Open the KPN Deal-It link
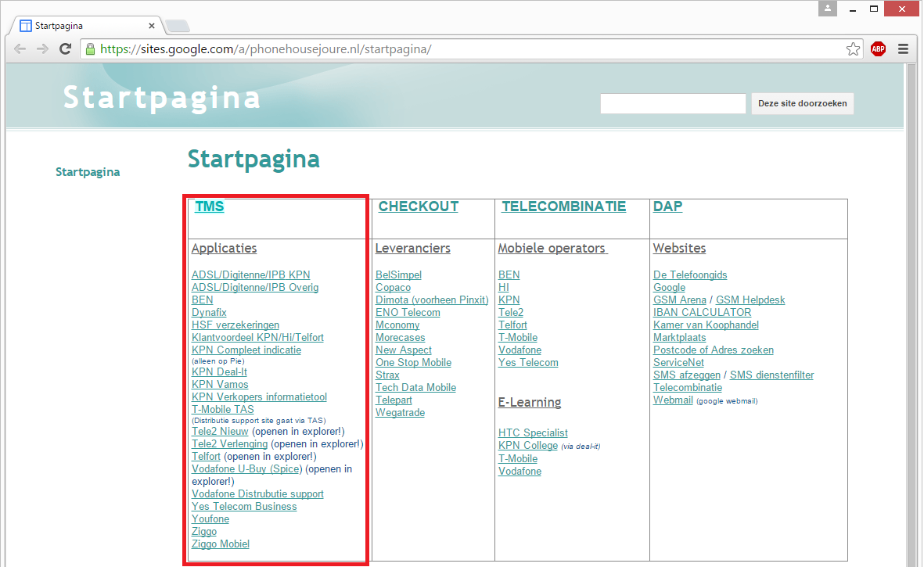924x567 pixels. tap(219, 372)
